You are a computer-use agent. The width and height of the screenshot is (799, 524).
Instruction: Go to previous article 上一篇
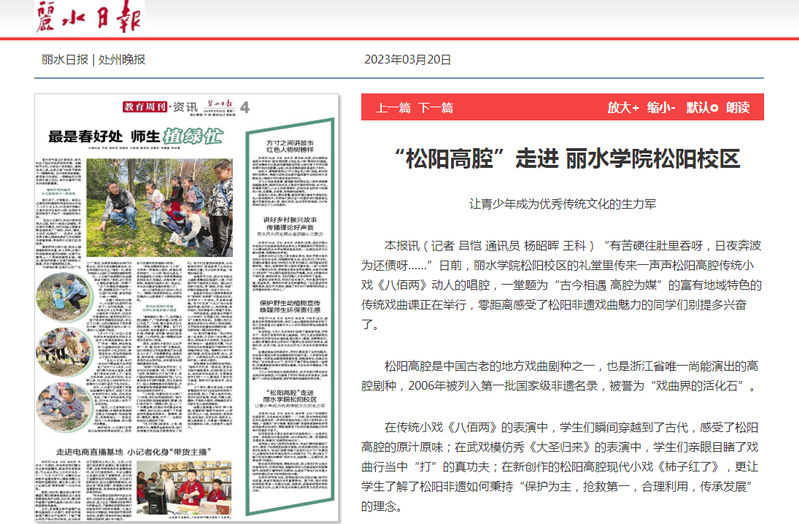click(393, 108)
